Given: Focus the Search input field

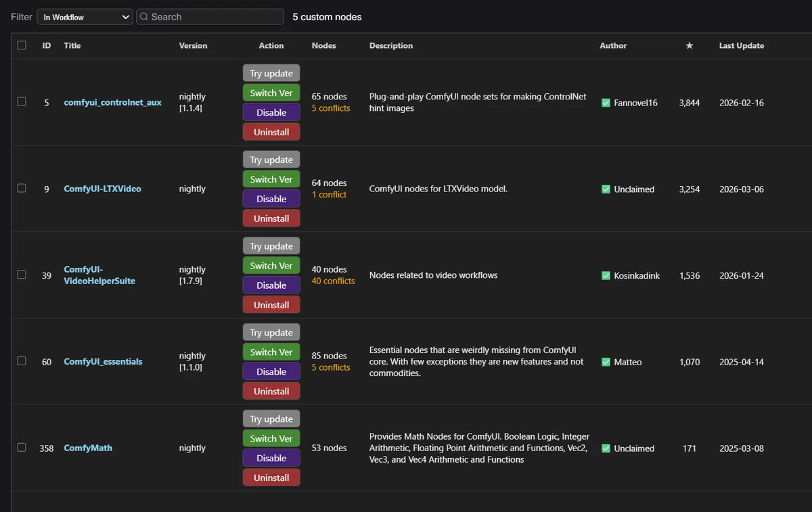Looking at the screenshot, I should [x=210, y=17].
